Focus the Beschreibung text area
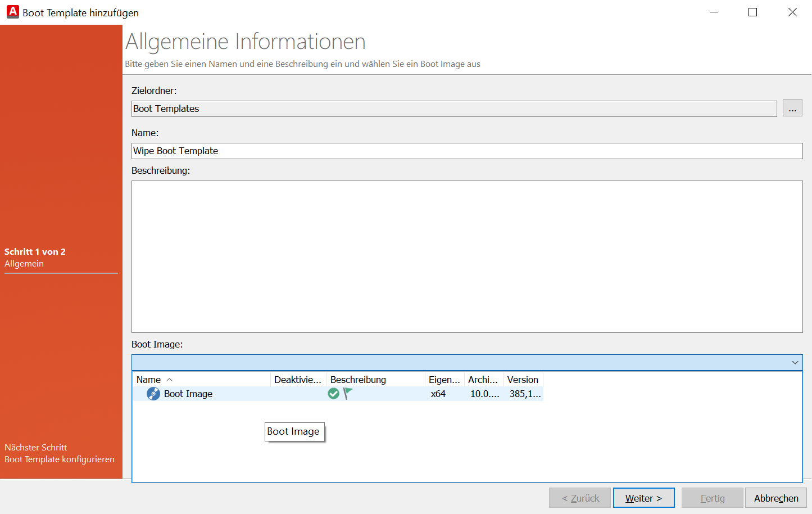Viewport: 812px width, 514px height. [x=466, y=256]
